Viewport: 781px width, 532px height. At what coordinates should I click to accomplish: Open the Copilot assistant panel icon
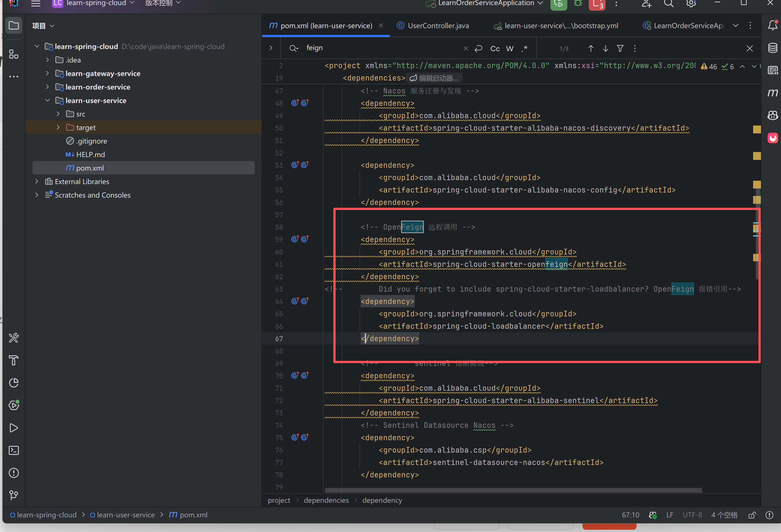pos(773,115)
